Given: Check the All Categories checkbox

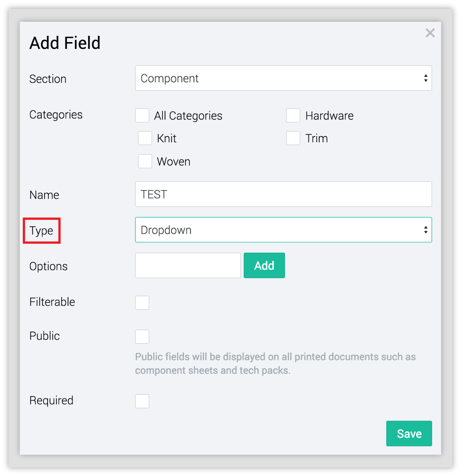Looking at the screenshot, I should point(142,115).
